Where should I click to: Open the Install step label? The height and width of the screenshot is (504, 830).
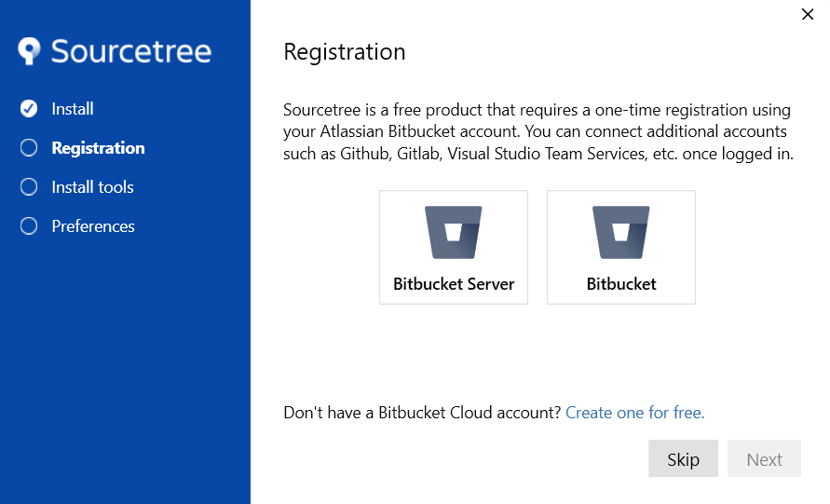point(73,109)
